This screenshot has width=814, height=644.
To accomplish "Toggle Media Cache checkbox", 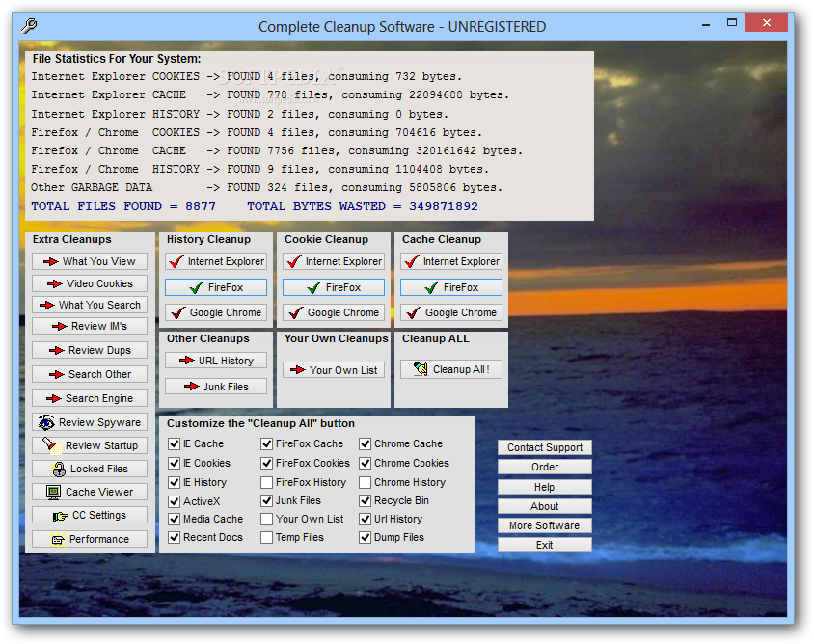I will (x=175, y=519).
